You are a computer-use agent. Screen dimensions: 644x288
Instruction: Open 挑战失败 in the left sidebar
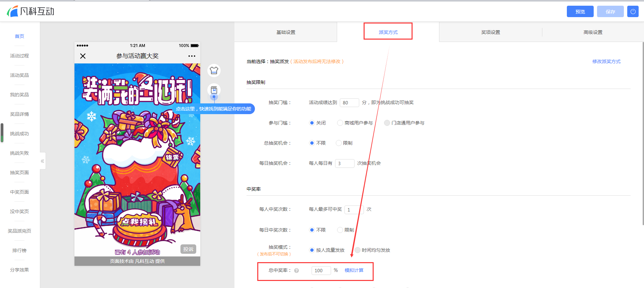pyautogui.click(x=19, y=153)
